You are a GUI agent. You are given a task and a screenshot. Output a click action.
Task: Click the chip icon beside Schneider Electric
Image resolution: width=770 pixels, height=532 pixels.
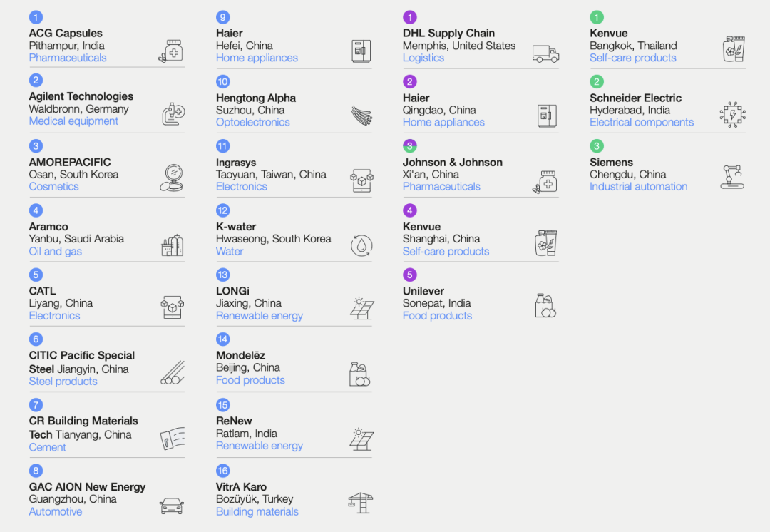click(733, 114)
